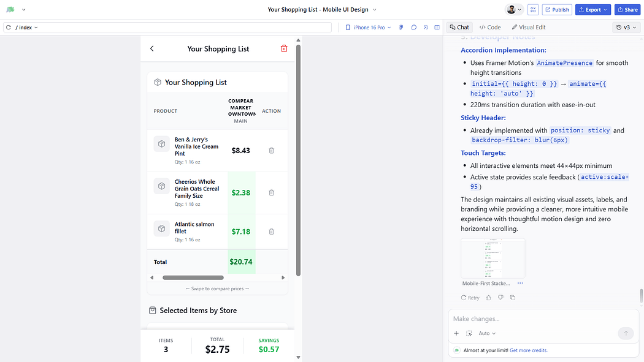The image size is (644, 362).
Task: Click the Publish button
Action: click(x=557, y=10)
